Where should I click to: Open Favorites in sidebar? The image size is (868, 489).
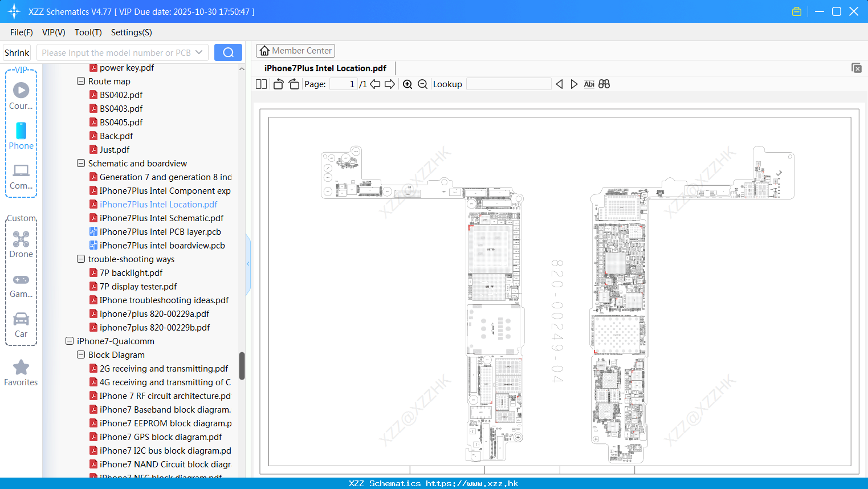coord(21,373)
